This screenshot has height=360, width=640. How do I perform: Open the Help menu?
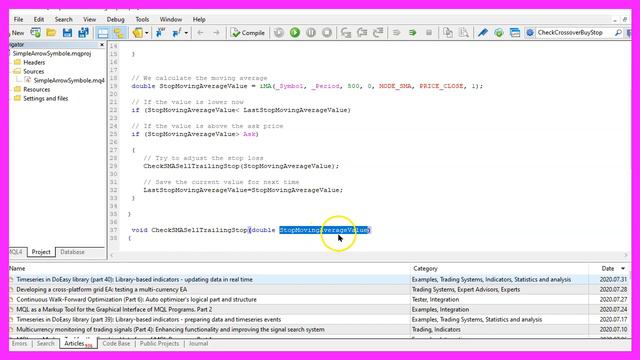click(199, 19)
